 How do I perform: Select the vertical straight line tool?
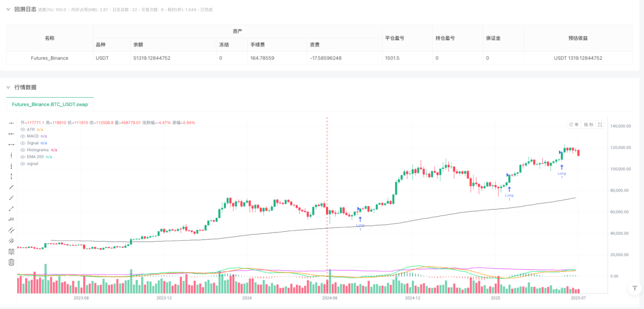11,155
